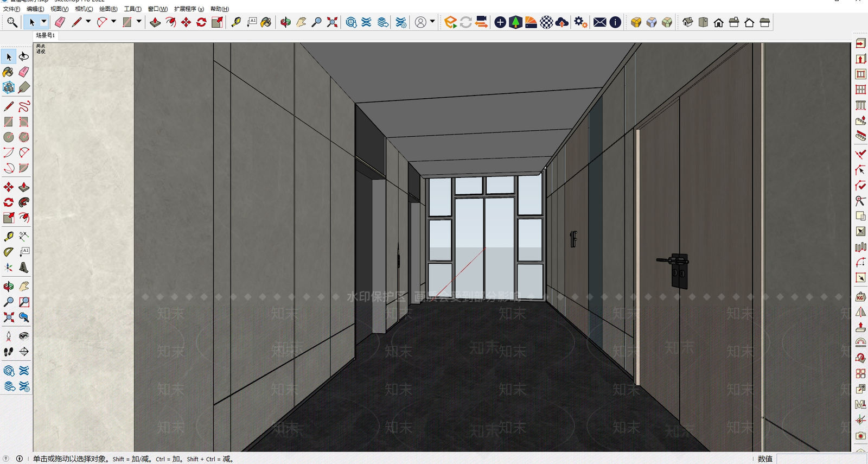Screen dimensions: 868x464
Task: Select the Move tool in left toolbar
Action: (8, 187)
